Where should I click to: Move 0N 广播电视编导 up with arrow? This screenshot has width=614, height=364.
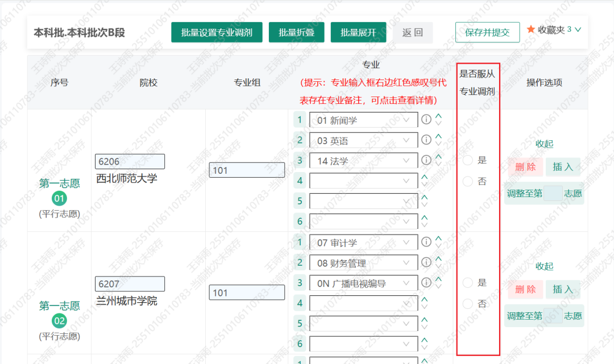(x=438, y=279)
